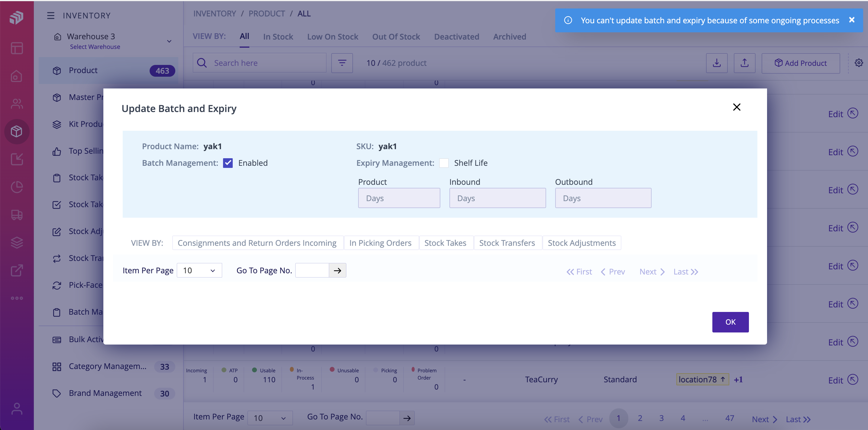Viewport: 868px width, 430px height.
Task: Open the bottom Item Per Page dropdown
Action: [270, 418]
